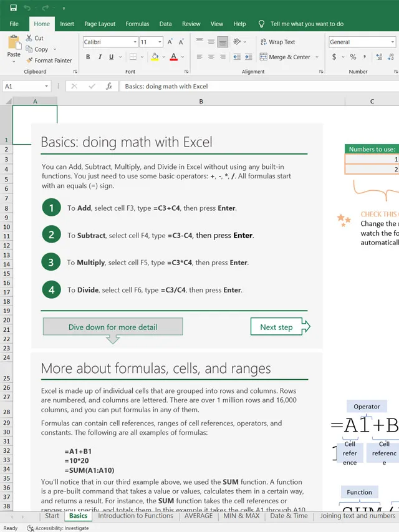Click the Next step button
The height and width of the screenshot is (532, 399).
click(x=278, y=327)
